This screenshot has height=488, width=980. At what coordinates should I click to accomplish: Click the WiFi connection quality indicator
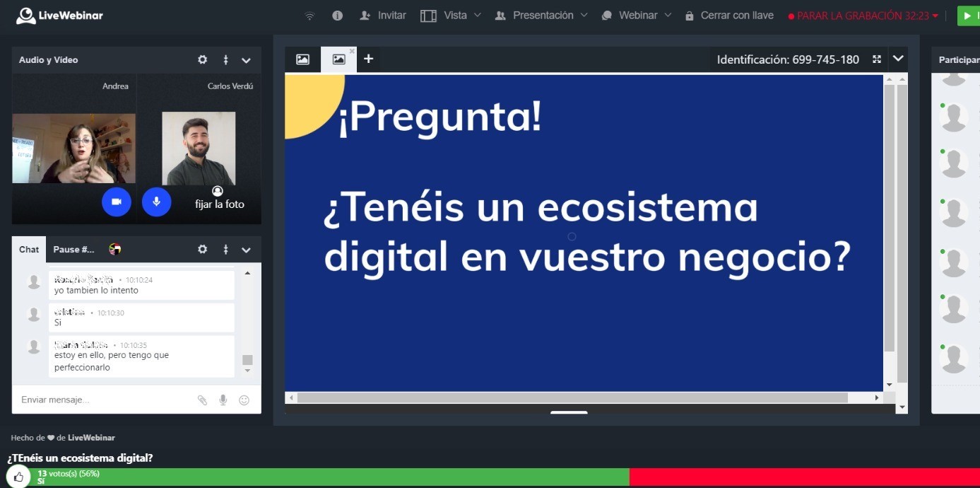click(x=309, y=15)
